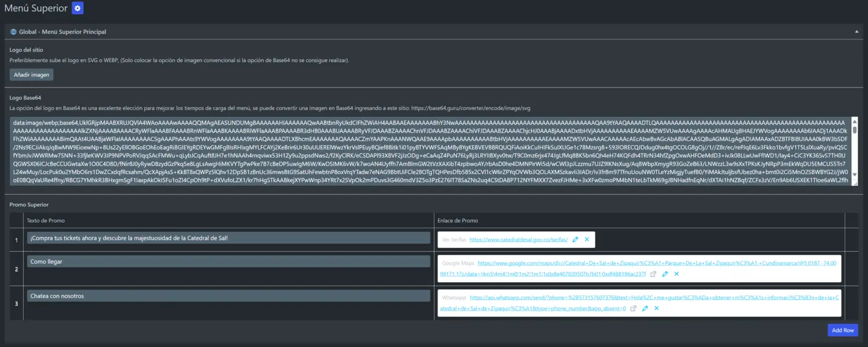Collapse the Global Menú Superior Principal panel
This screenshot has height=347, width=868.
(x=856, y=32)
